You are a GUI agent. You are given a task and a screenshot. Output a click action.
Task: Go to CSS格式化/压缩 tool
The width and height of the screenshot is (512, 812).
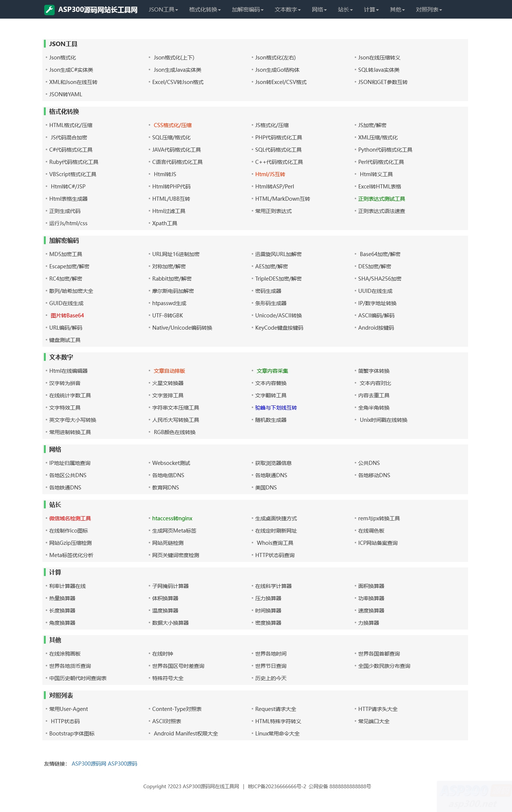tap(173, 125)
